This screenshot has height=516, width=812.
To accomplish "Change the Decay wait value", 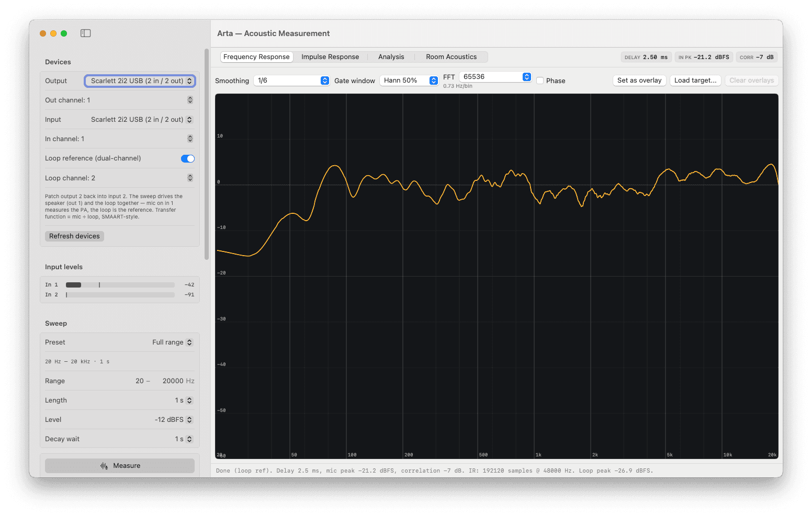I will tap(184, 439).
